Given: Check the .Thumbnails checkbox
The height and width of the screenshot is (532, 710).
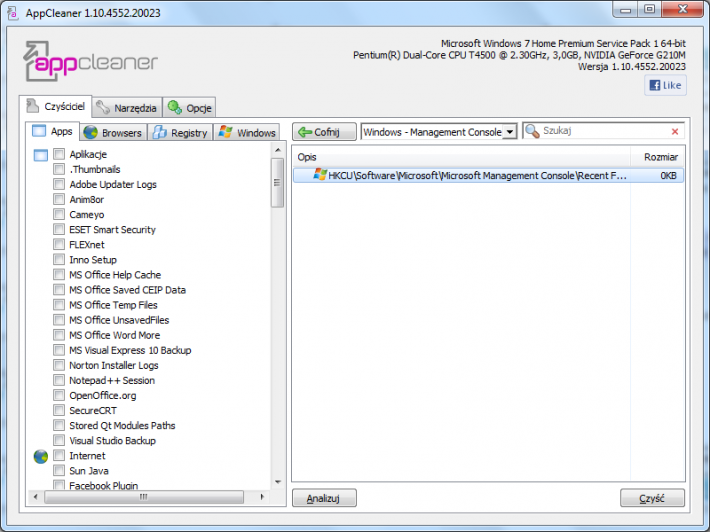Looking at the screenshot, I should 59,169.
